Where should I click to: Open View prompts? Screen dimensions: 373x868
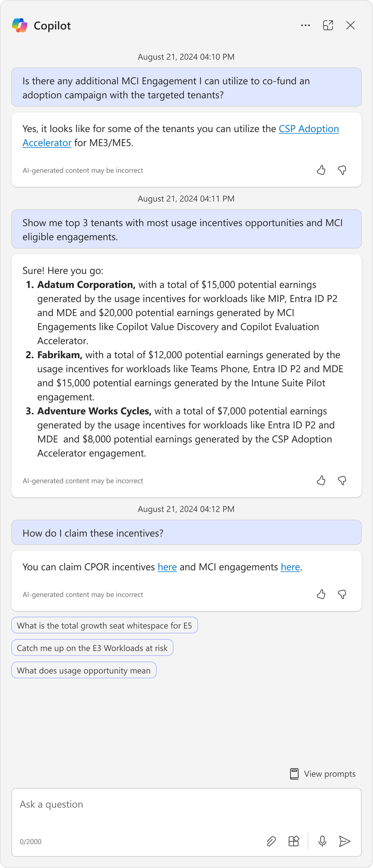pyautogui.click(x=323, y=774)
